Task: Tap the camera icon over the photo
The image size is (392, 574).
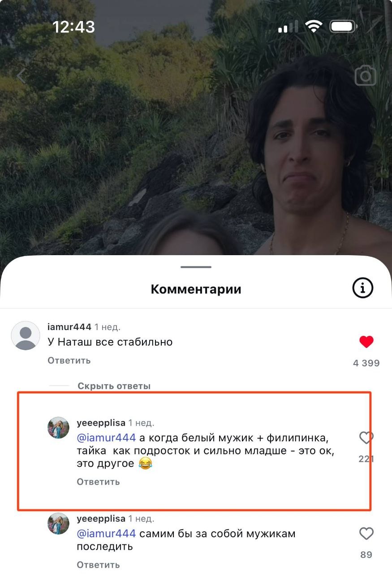Action: pyautogui.click(x=366, y=76)
